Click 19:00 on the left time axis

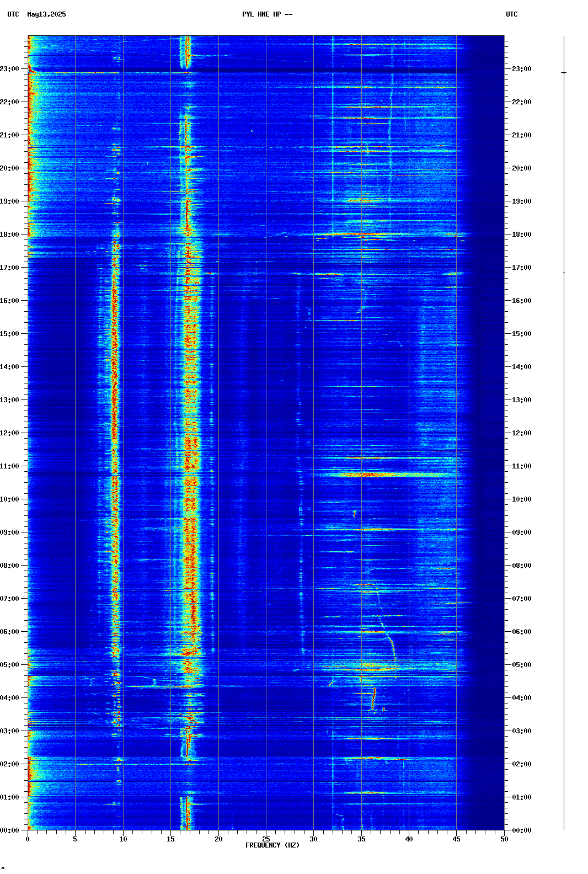[x=10, y=201]
